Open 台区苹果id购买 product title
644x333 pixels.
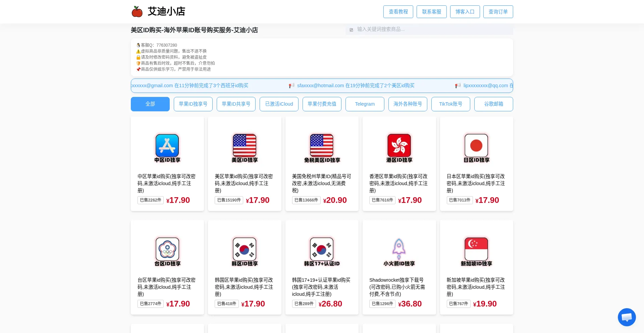tap(167, 287)
